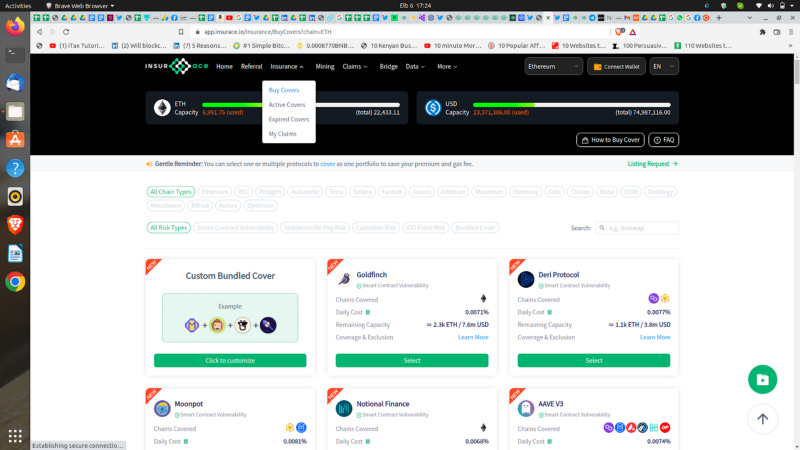This screenshot has height=450, width=800.
Task: Click the Deri Protocol logo
Action: click(x=526, y=279)
